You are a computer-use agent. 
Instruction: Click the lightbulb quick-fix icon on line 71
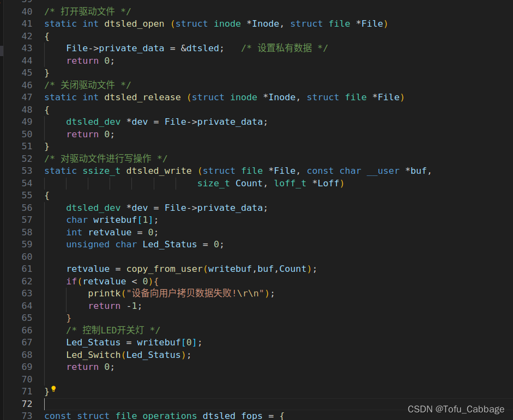53,389
